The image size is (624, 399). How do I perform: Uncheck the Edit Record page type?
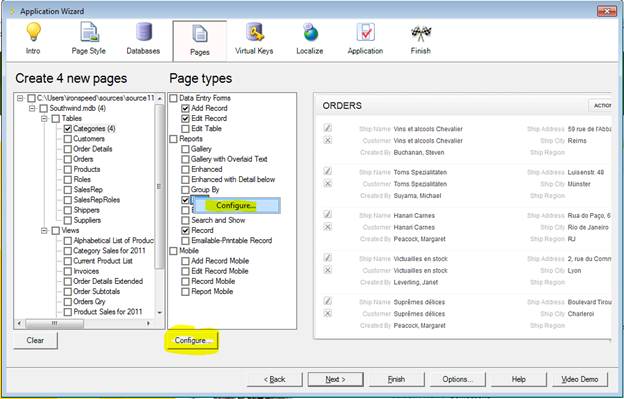pyautogui.click(x=185, y=119)
